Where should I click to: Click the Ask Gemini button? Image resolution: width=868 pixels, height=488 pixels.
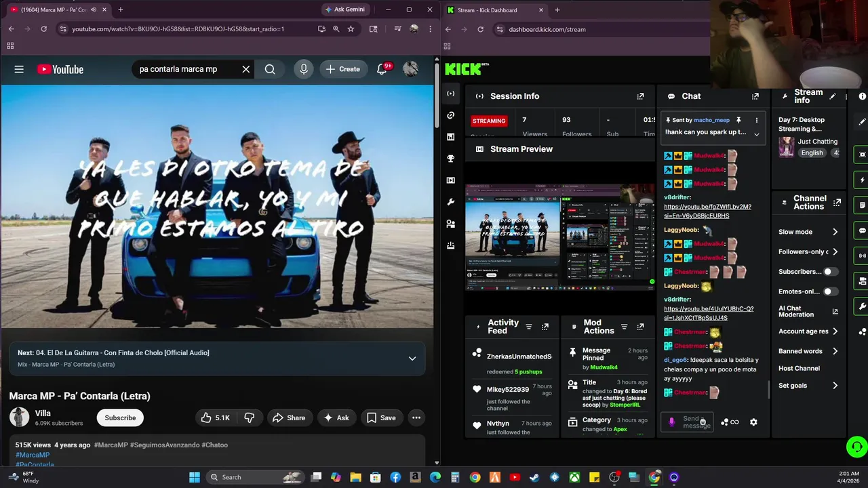(344, 9)
